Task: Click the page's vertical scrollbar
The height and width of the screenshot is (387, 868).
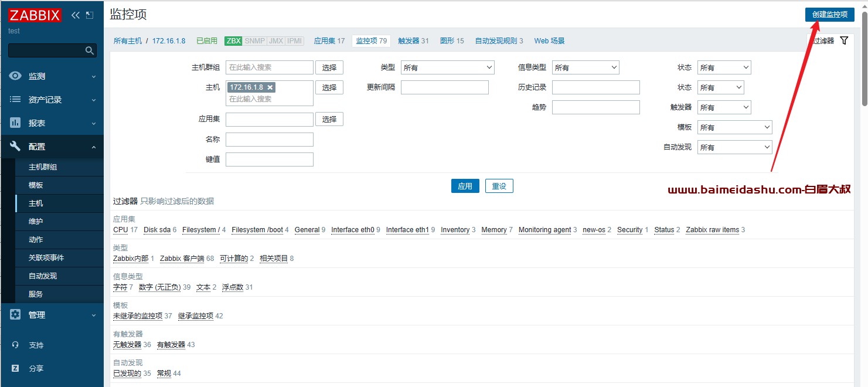Action: (864, 59)
